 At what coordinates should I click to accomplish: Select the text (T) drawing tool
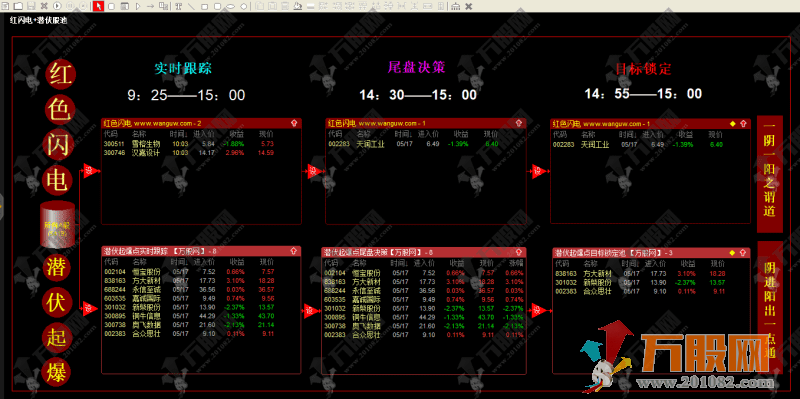click(178, 6)
